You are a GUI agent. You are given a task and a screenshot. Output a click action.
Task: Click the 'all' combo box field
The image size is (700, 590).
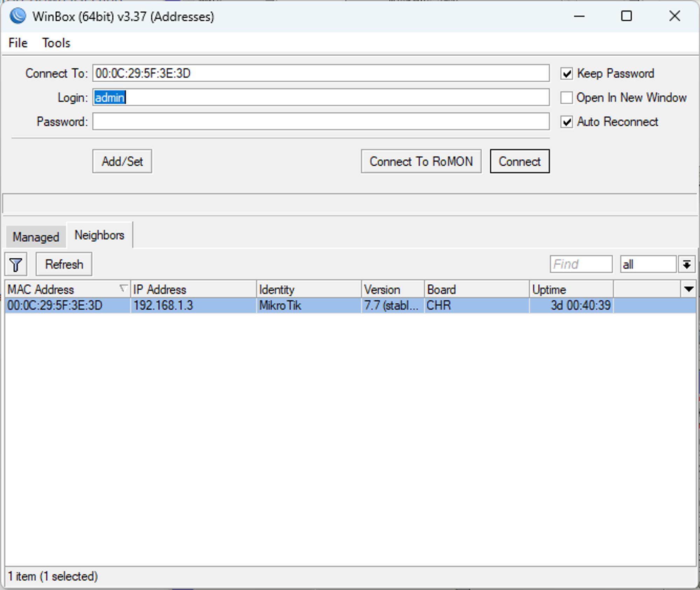point(648,264)
